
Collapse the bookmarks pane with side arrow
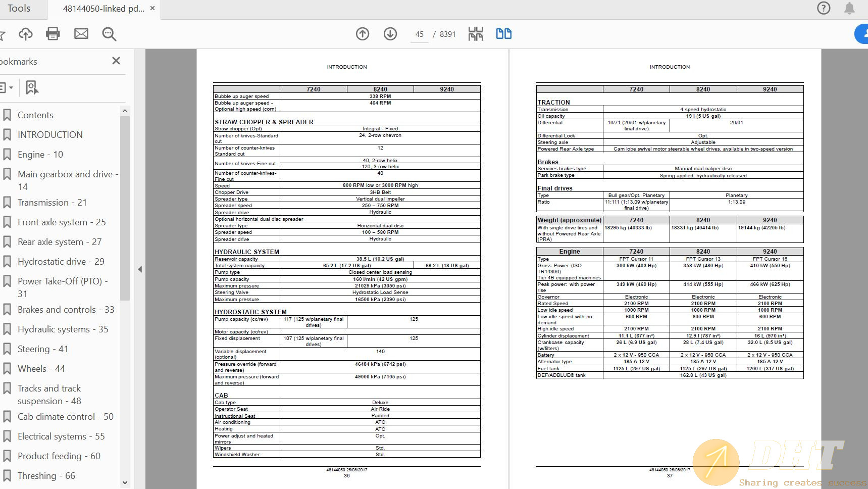pyautogui.click(x=140, y=269)
